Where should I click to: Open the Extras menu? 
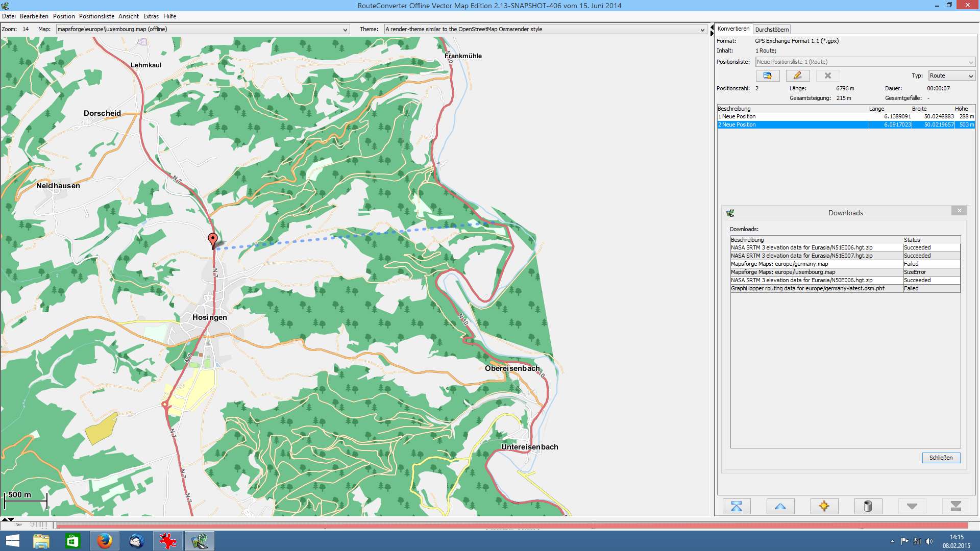tap(151, 16)
